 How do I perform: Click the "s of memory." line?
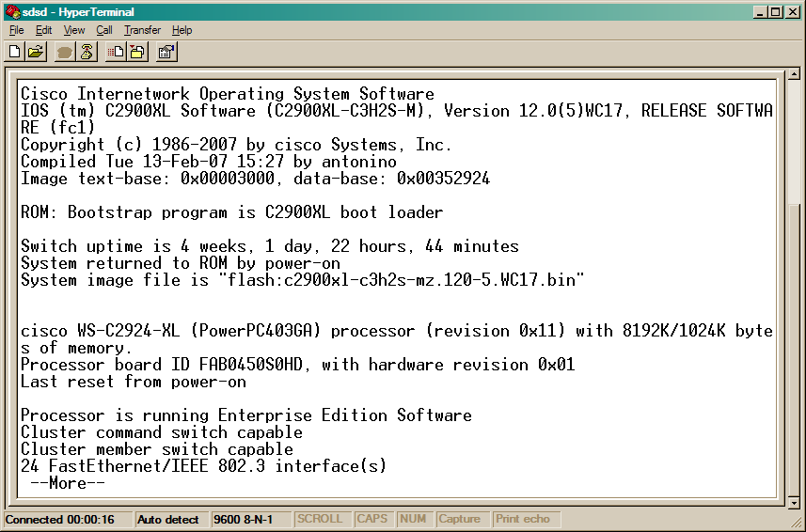click(x=76, y=348)
